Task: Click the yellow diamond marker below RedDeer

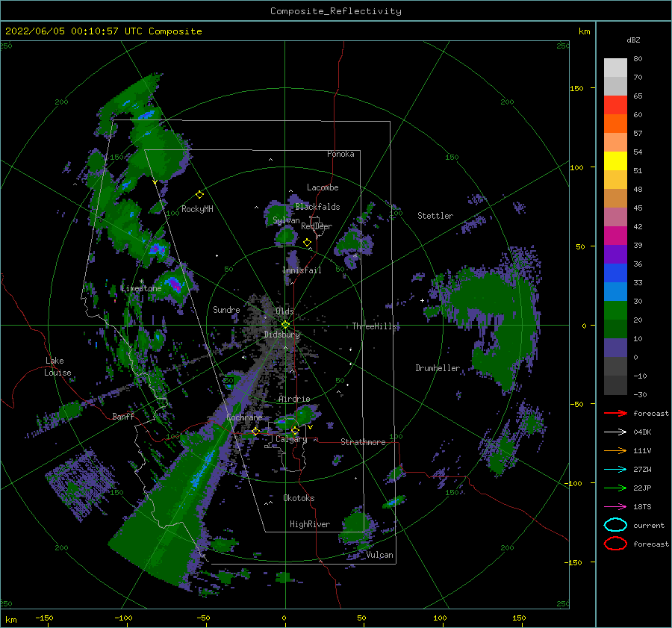Action: click(x=307, y=243)
